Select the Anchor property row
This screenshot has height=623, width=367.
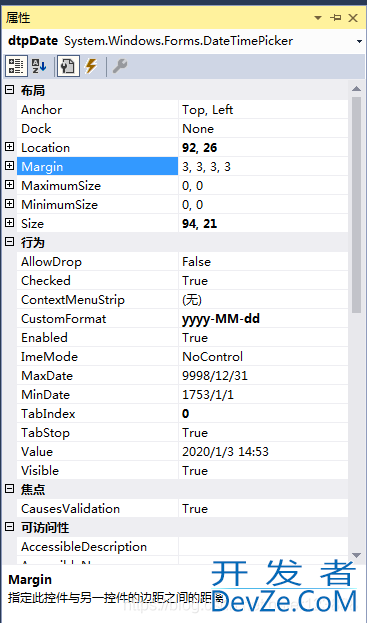point(182,110)
